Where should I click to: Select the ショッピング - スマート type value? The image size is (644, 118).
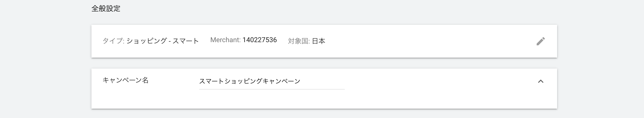[163, 41]
